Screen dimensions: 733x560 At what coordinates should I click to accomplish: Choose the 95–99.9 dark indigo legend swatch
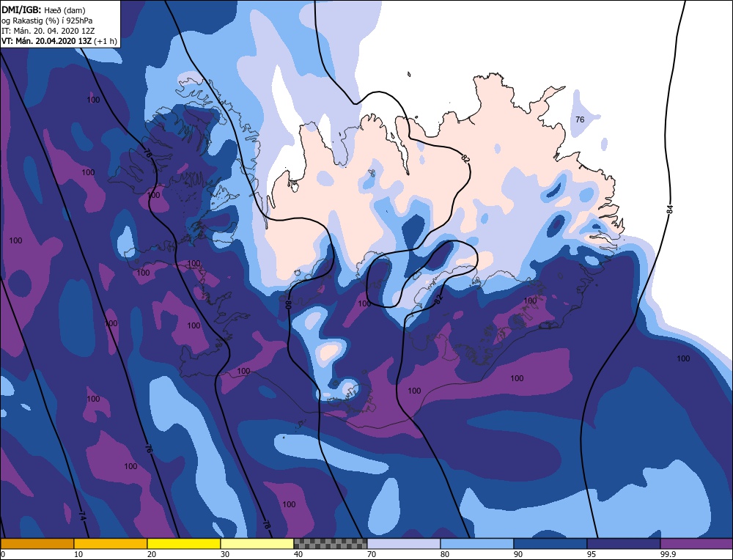(624, 544)
